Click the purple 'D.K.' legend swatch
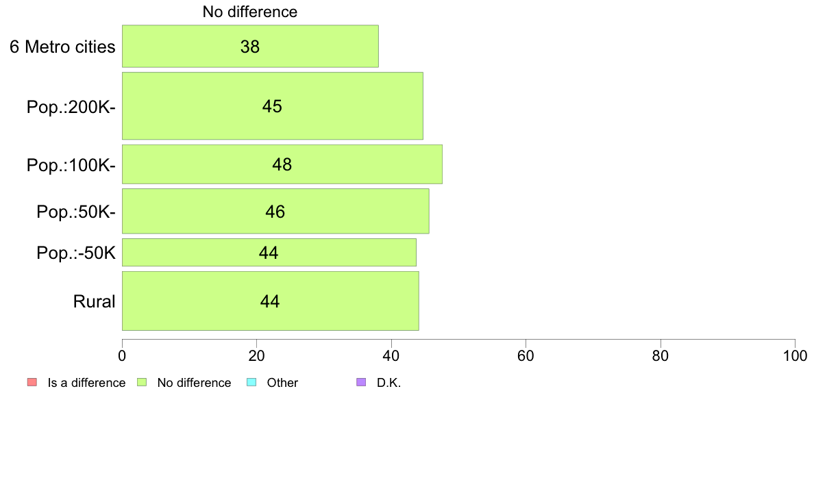The image size is (814, 504). [361, 383]
